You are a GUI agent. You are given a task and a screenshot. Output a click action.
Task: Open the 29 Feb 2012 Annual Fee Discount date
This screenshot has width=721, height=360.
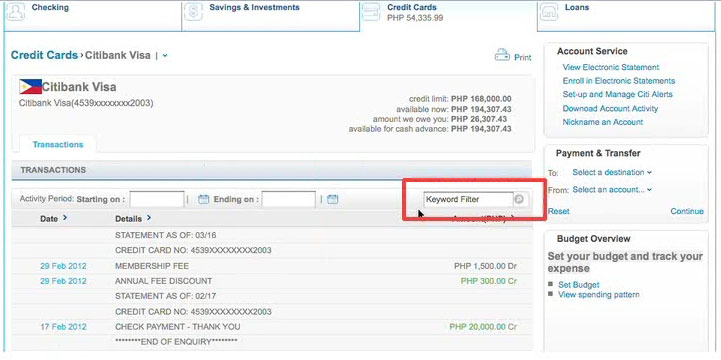pos(63,281)
